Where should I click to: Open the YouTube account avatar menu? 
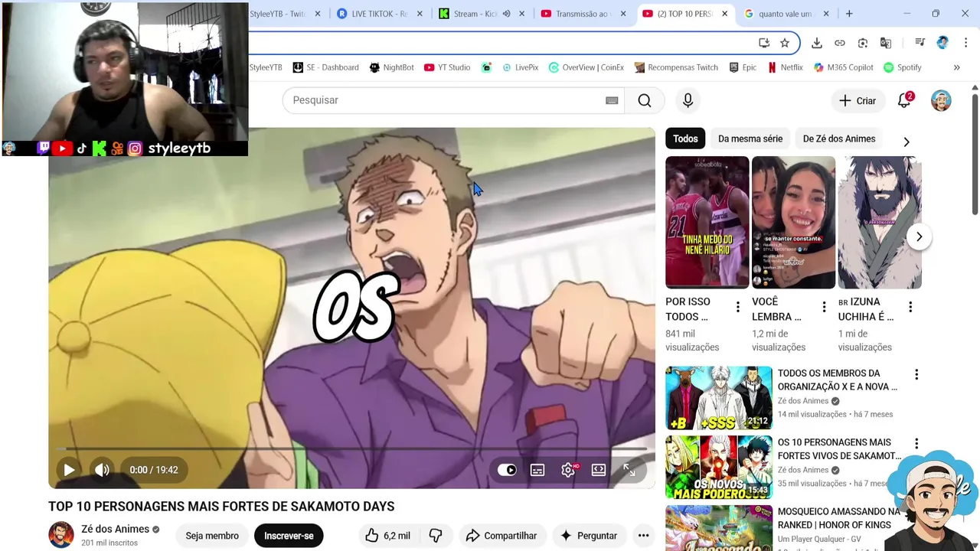(x=941, y=100)
